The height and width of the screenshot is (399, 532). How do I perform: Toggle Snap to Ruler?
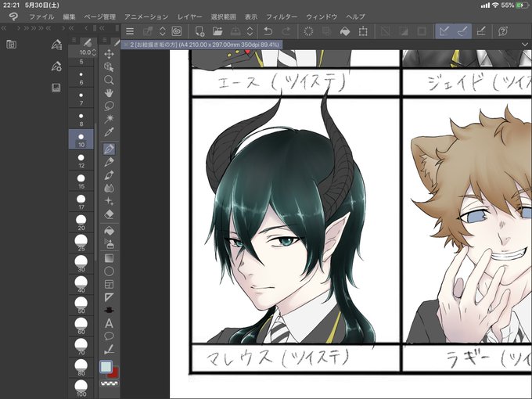[x=444, y=31]
